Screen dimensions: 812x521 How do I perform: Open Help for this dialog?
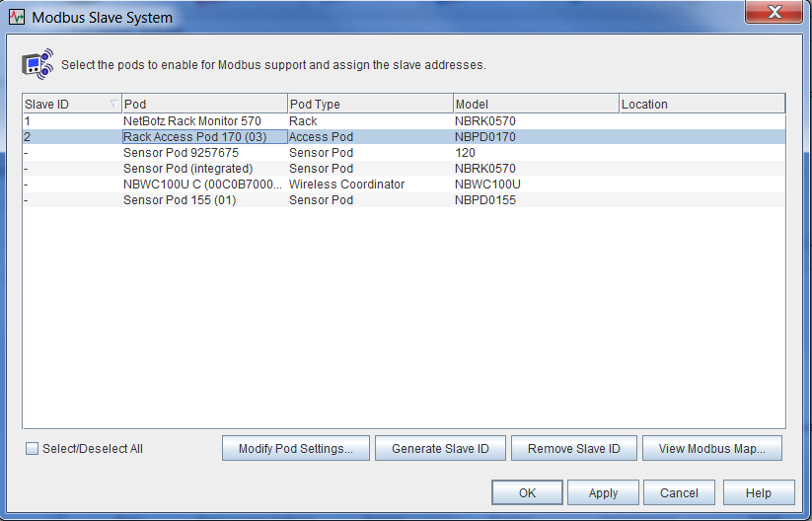click(759, 492)
